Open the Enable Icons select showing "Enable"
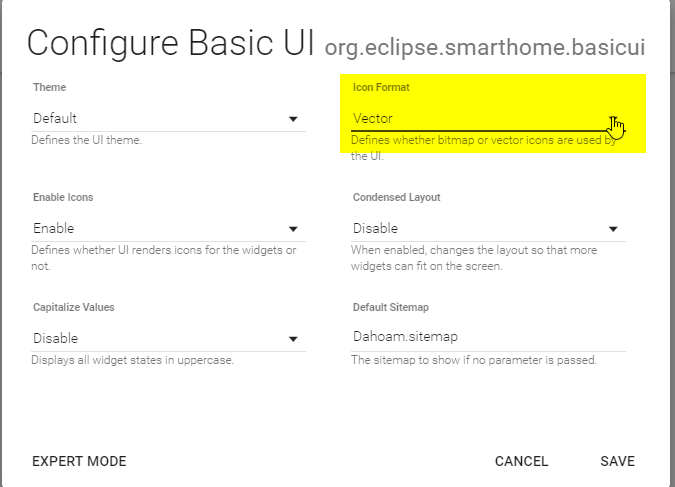 (x=160, y=229)
